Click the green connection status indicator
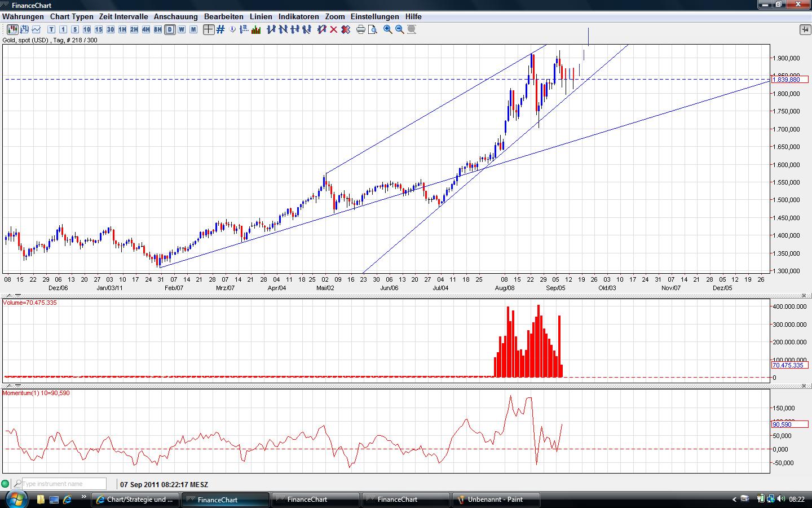 coord(6,484)
